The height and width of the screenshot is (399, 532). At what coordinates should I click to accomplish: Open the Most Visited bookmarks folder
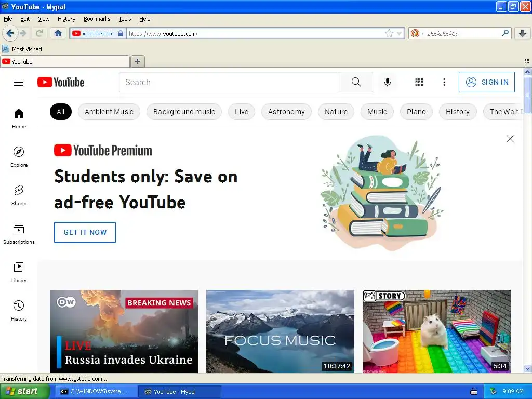coord(22,49)
